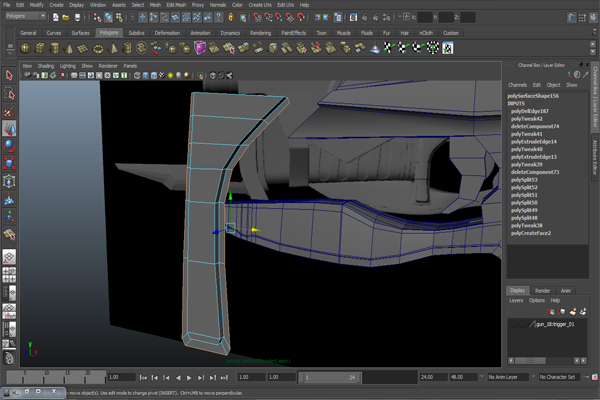Viewport: 600px width, 400px height.
Task: Open the Normals menu
Action: (218, 5)
